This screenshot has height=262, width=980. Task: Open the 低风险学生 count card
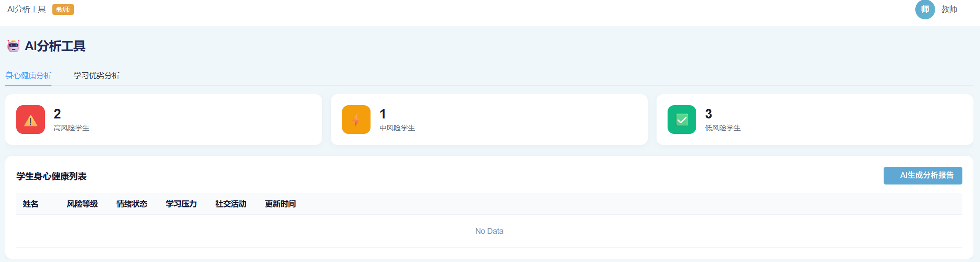coord(815,119)
